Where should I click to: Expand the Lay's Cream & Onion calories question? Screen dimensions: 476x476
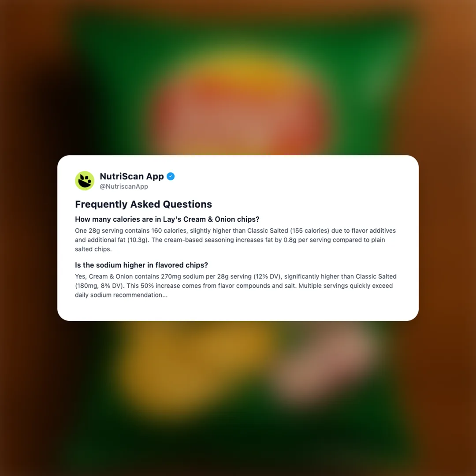(x=167, y=219)
